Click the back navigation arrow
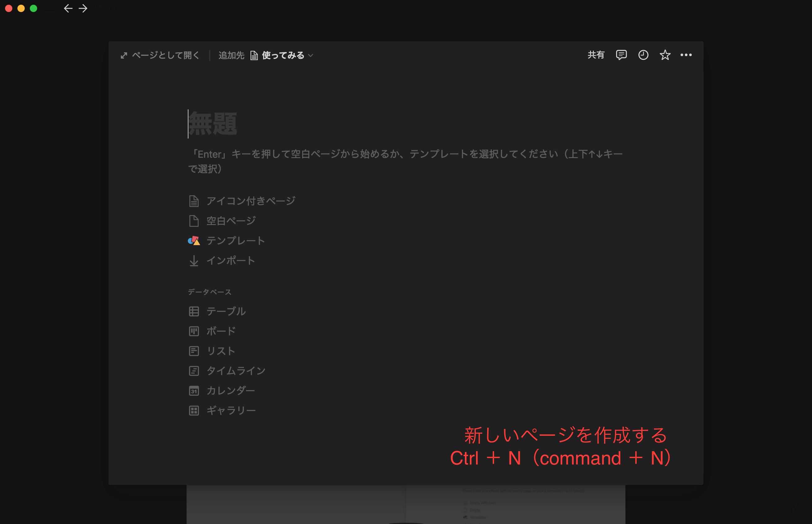This screenshot has width=812, height=524. (68, 8)
